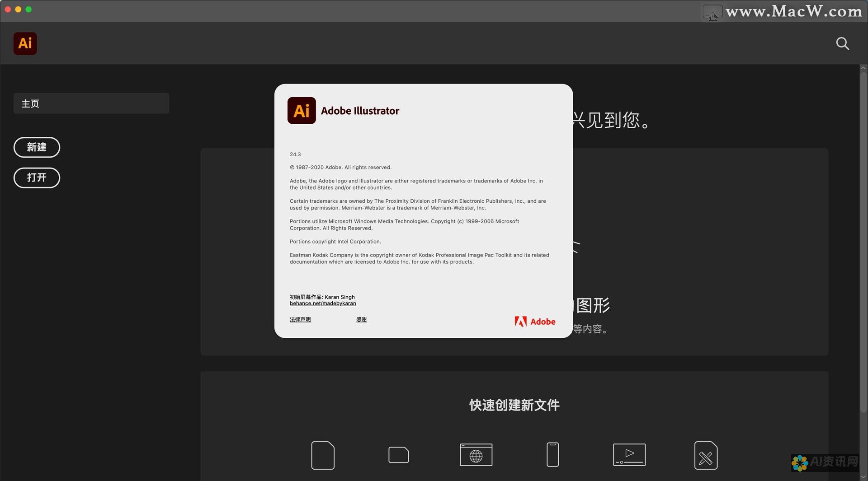This screenshot has width=868, height=481.
Task: Click scrollbar down arrow at bottom
Action: point(863,476)
